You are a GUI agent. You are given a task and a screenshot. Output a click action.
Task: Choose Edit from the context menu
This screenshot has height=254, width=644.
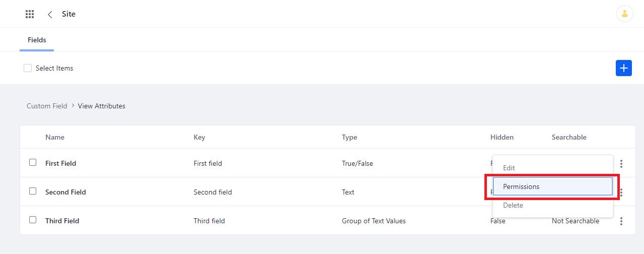(509, 168)
